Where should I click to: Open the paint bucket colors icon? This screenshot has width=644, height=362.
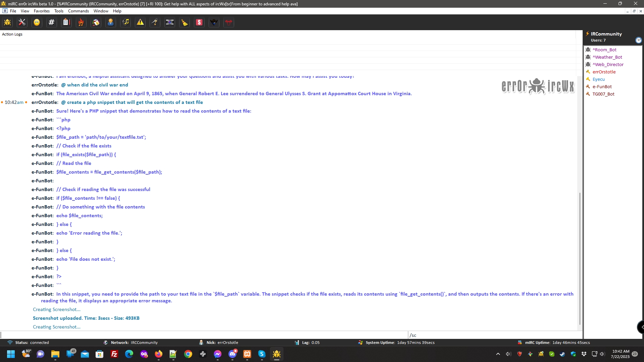pos(96,22)
